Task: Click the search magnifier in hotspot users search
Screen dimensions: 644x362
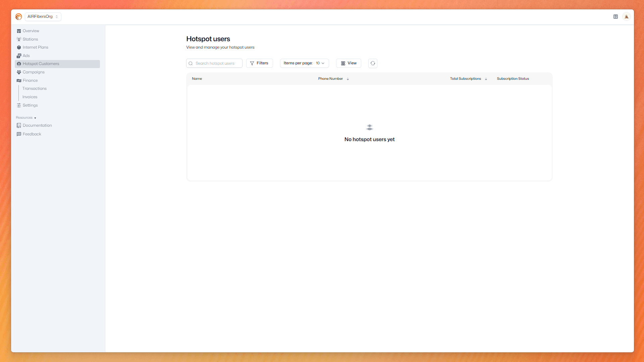Action: (191, 63)
